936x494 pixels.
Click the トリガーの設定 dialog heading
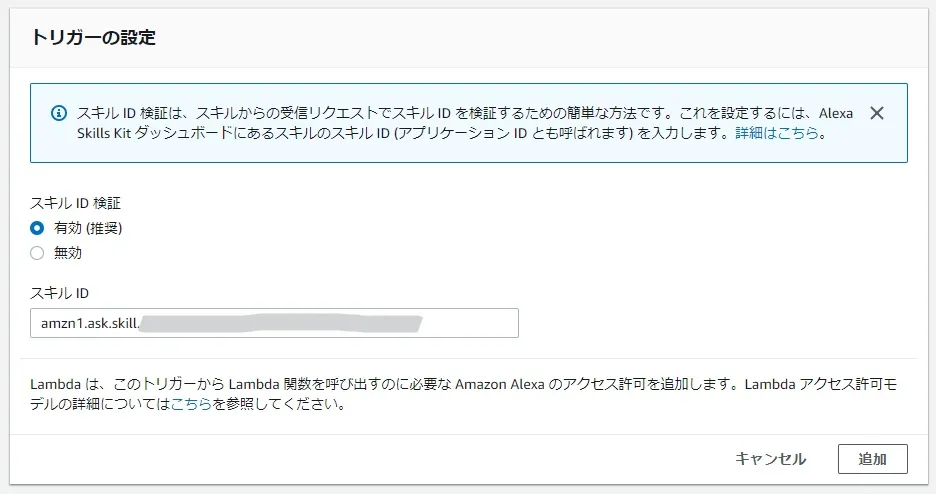pyautogui.click(x=92, y=38)
